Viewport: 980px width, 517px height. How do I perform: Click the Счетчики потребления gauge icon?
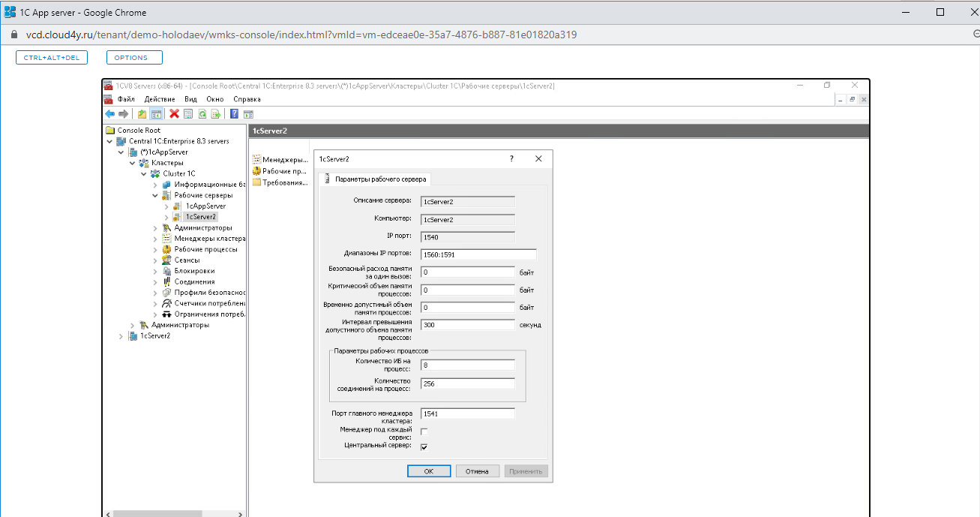pyautogui.click(x=166, y=303)
